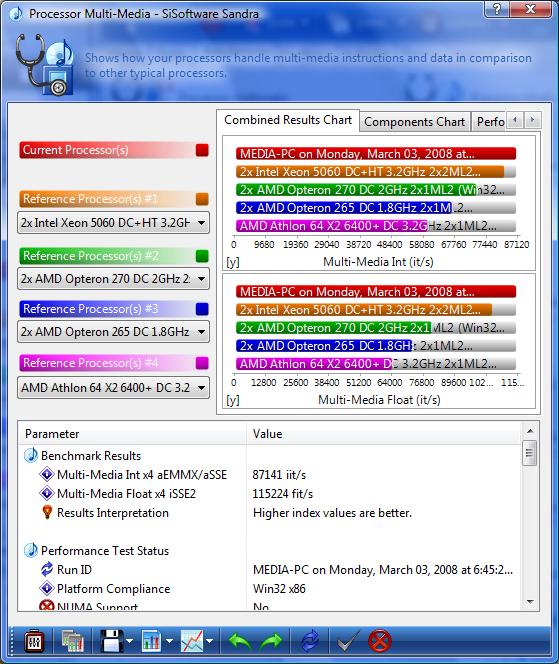Click the bar chart view icon
Viewport: 559px width, 664px height.
tap(151, 641)
